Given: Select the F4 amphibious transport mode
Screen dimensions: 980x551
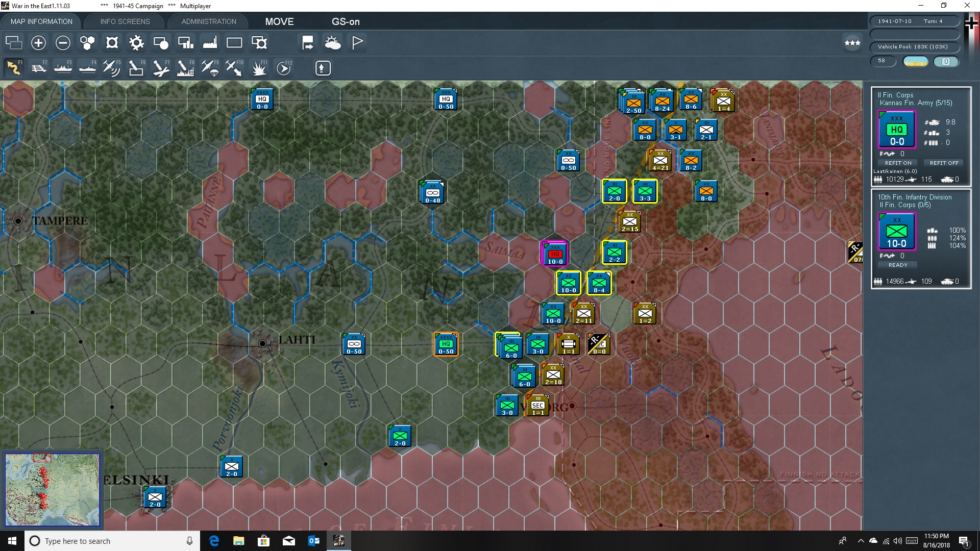Looking at the screenshot, I should (x=87, y=68).
